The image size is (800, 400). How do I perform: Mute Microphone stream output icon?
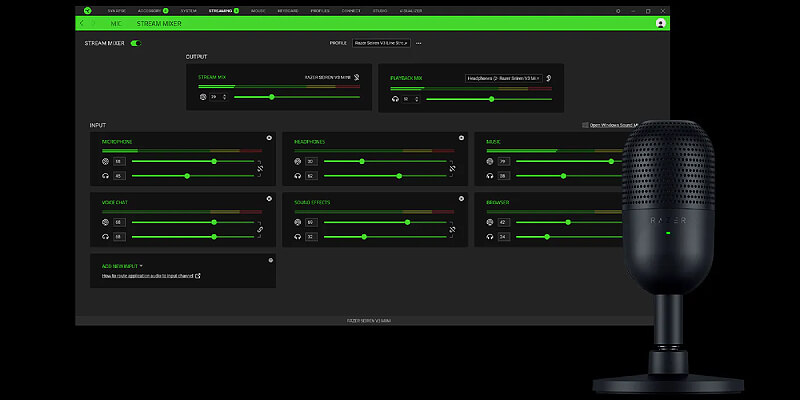[x=105, y=161]
